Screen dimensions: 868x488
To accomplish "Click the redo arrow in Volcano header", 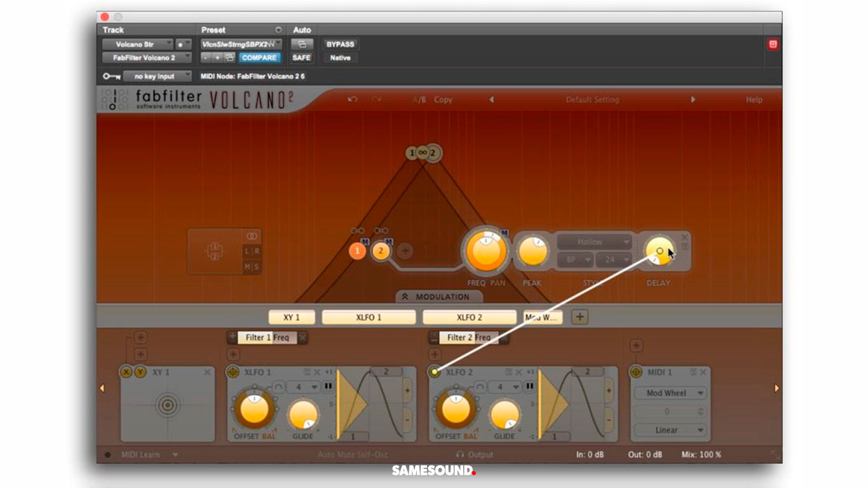I will coord(376,100).
